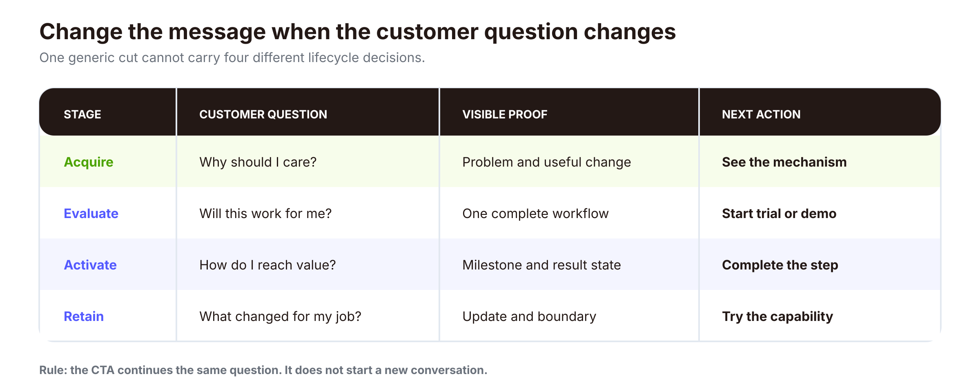
Task: Click "Complete the step" action
Action: (780, 265)
